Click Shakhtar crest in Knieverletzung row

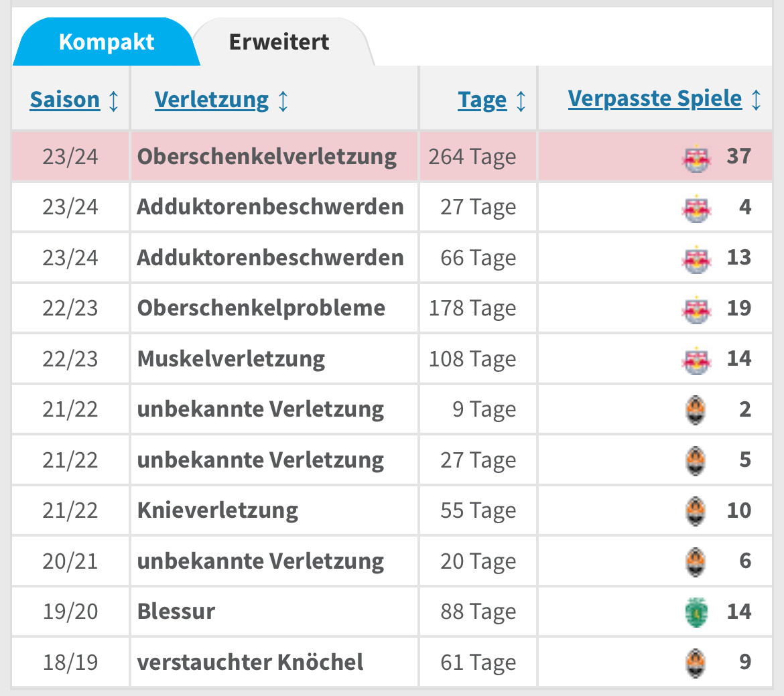(696, 511)
